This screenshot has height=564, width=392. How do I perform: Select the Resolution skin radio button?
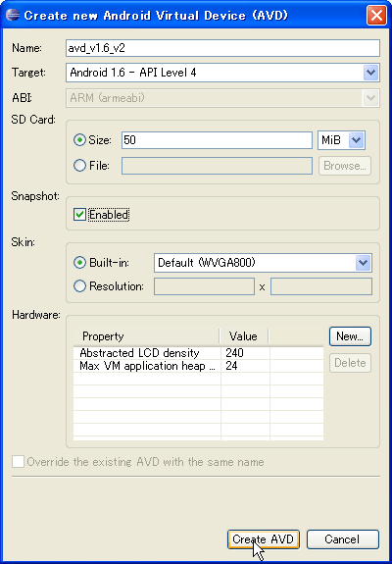pos(79,286)
